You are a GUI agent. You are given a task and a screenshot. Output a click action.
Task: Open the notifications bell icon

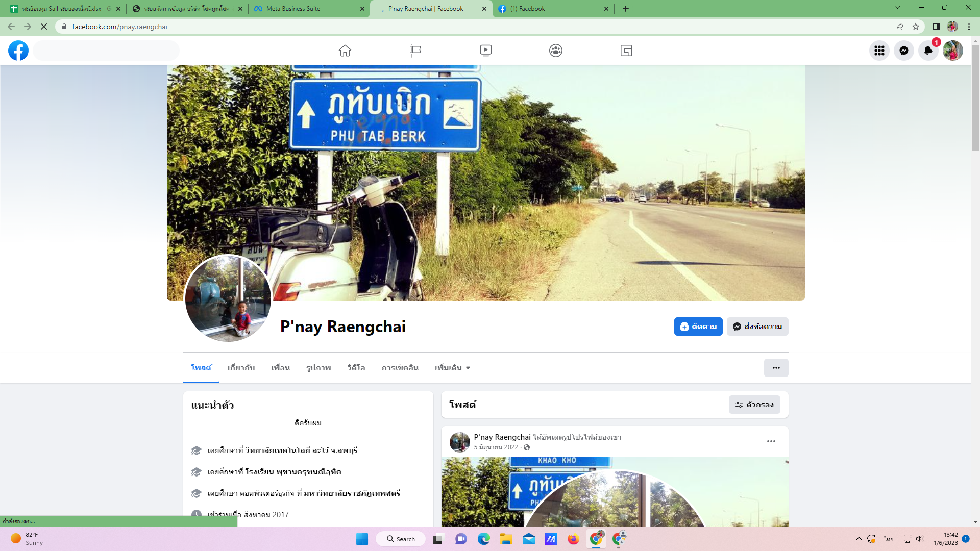[928, 51]
